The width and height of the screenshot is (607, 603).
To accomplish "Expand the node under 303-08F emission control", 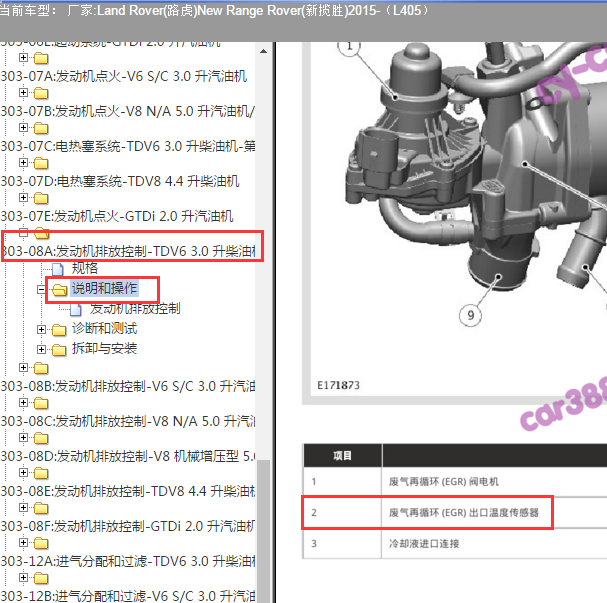I will 24,543.
